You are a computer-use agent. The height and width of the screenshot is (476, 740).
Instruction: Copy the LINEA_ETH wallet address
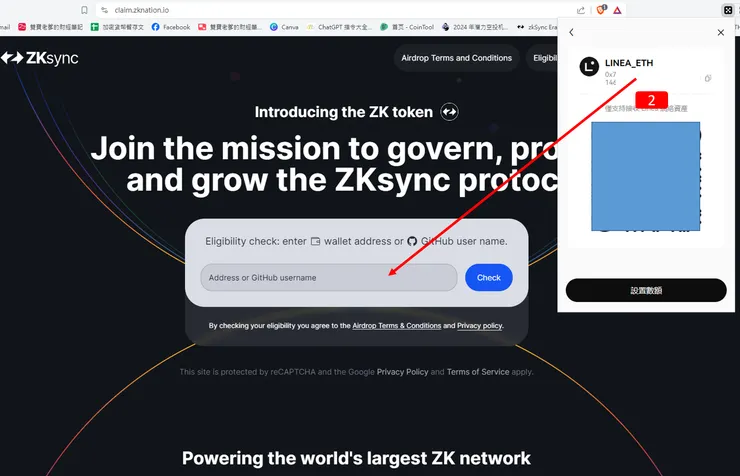coord(708,78)
